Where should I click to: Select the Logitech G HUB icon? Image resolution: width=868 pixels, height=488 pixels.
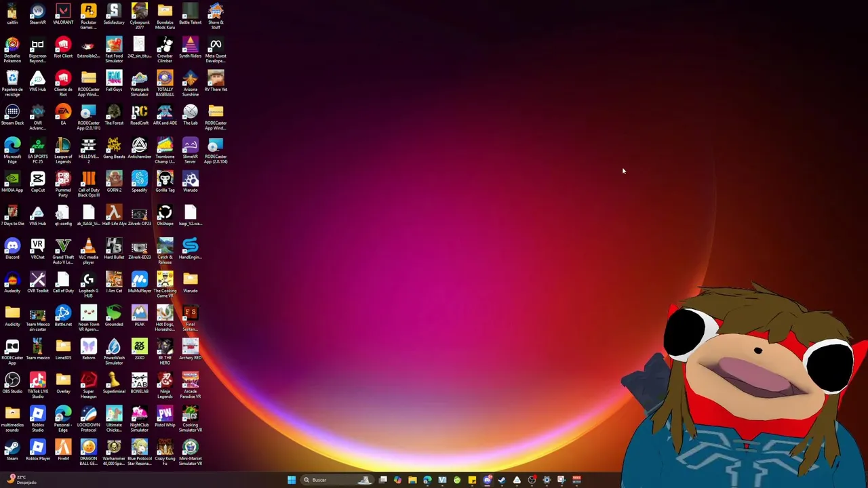tap(88, 285)
